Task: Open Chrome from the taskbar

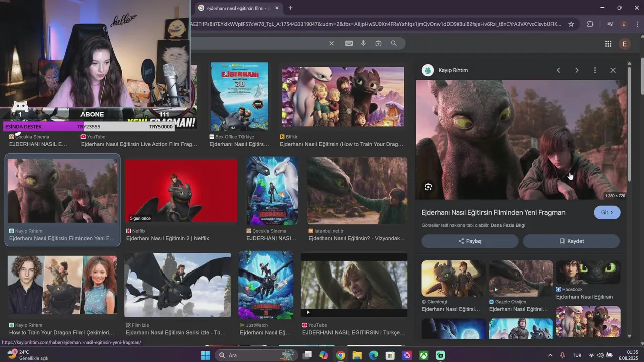Action: click(x=340, y=355)
